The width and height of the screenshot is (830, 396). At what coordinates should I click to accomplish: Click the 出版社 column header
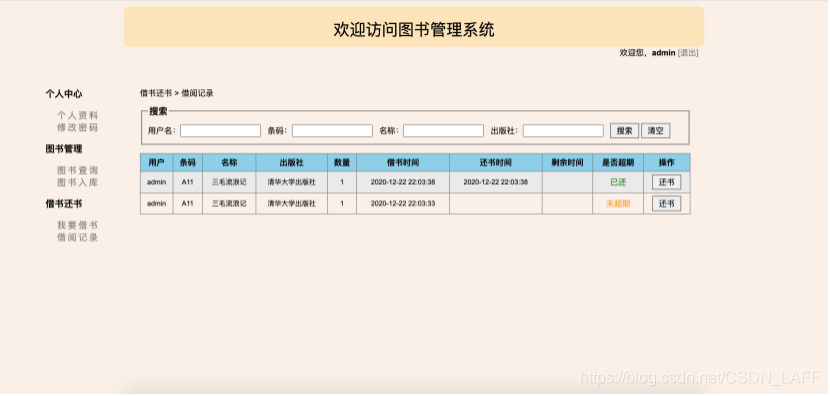coord(292,163)
